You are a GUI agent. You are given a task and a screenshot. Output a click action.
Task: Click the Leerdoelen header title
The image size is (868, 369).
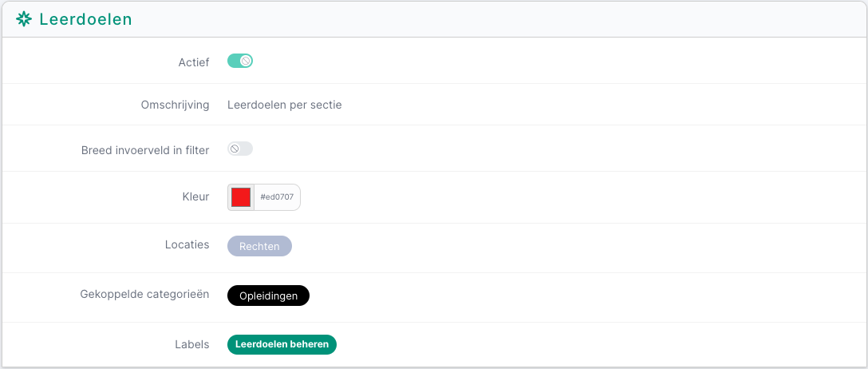(86, 19)
